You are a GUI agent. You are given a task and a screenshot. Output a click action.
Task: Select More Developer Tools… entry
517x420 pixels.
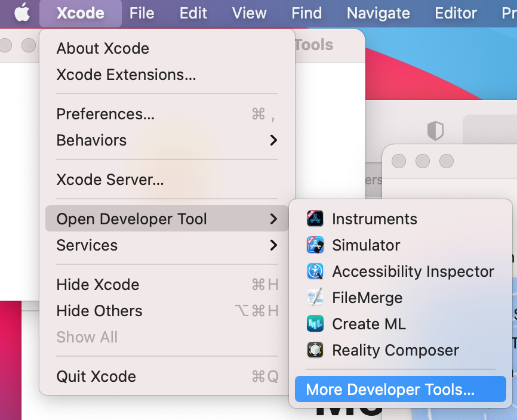(390, 390)
